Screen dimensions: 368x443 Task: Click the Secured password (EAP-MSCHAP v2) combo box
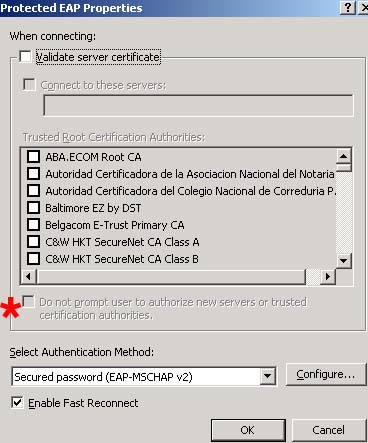point(144,377)
